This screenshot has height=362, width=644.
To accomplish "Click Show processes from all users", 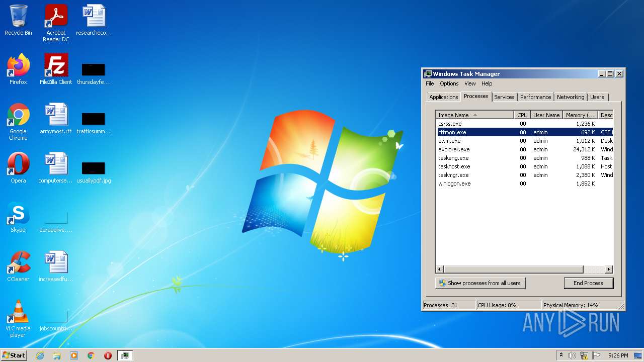I will click(480, 283).
